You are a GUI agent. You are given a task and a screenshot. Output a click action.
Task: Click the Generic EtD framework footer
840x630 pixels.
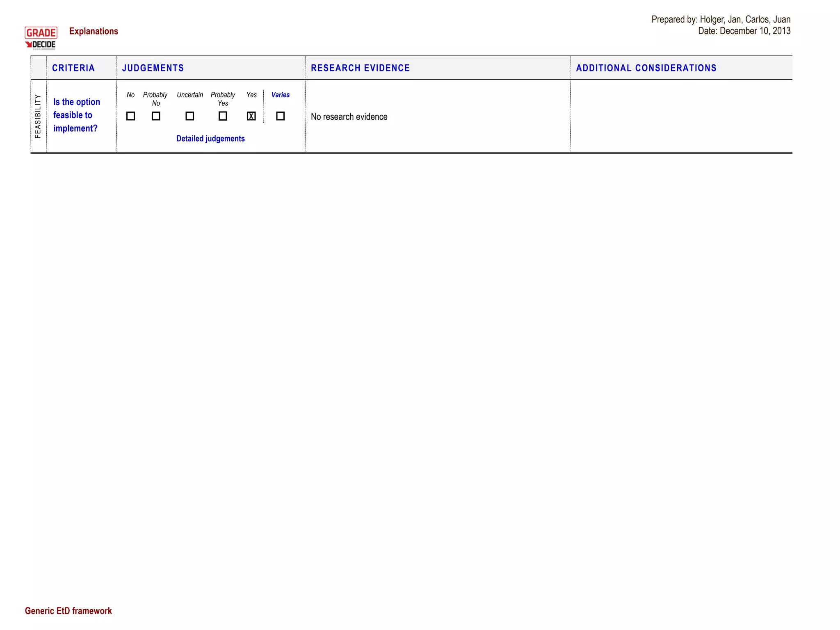pyautogui.click(x=68, y=611)
